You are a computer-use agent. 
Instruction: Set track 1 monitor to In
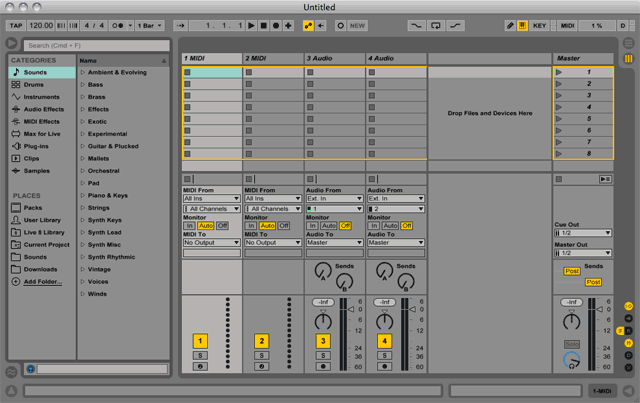(189, 226)
